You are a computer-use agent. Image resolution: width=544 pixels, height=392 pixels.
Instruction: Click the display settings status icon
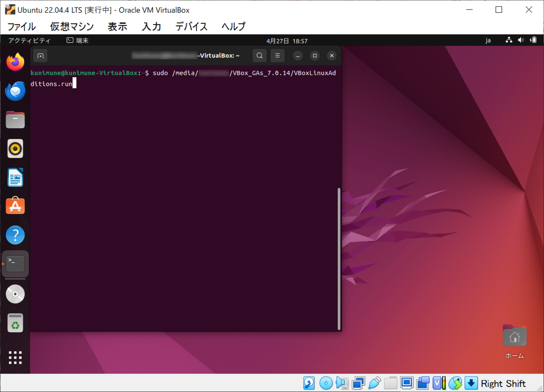[407, 383]
